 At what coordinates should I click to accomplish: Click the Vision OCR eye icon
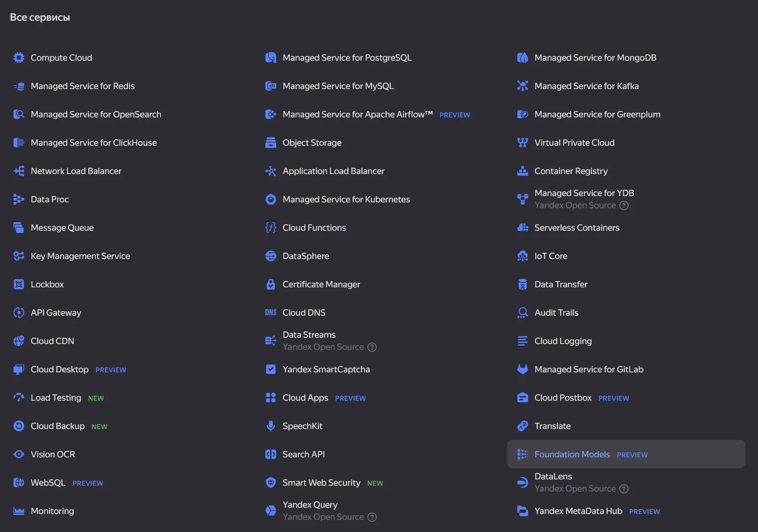19,454
